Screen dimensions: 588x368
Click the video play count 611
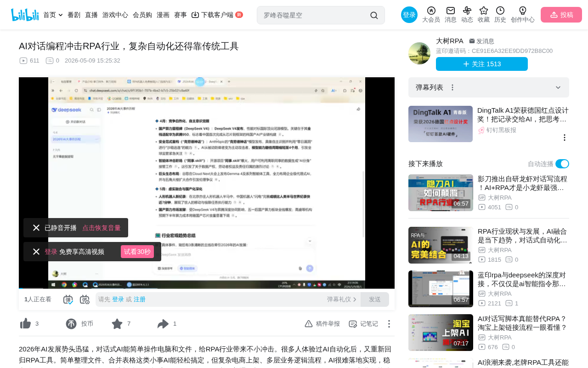click(x=29, y=61)
